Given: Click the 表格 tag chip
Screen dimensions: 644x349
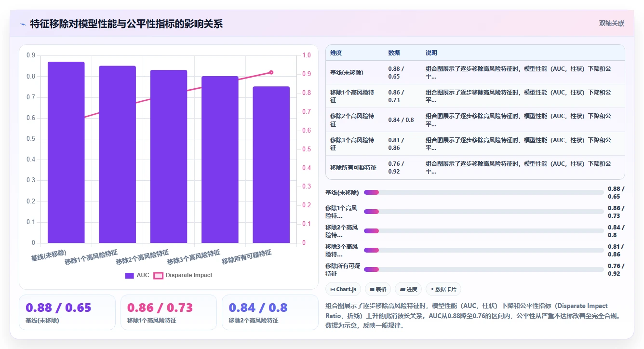Looking at the screenshot, I should (378, 289).
